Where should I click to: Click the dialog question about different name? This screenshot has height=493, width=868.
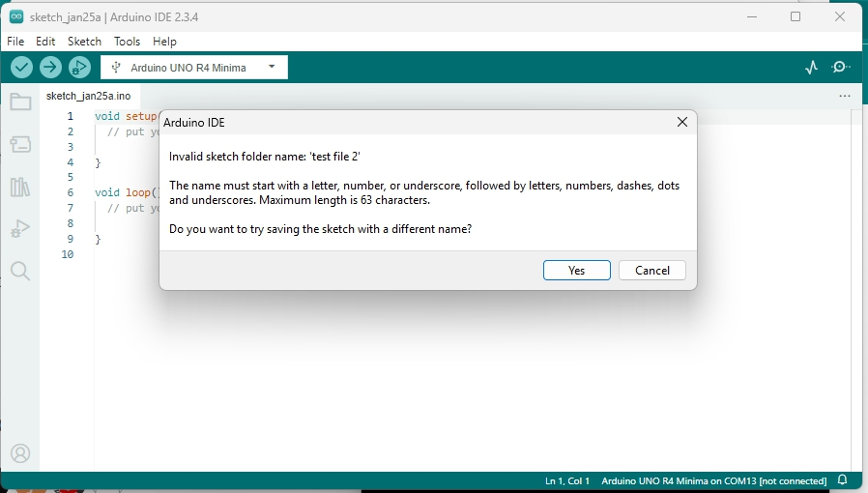[321, 229]
